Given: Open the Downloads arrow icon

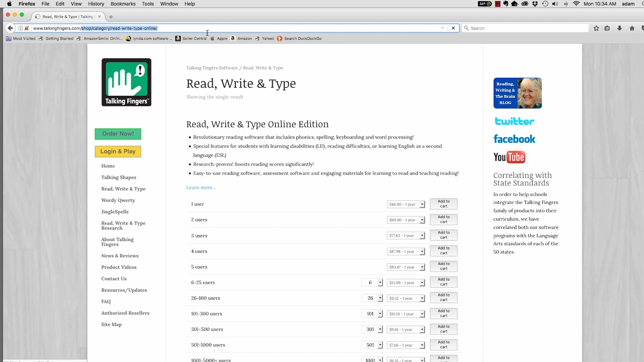Looking at the screenshot, I should (620, 28).
